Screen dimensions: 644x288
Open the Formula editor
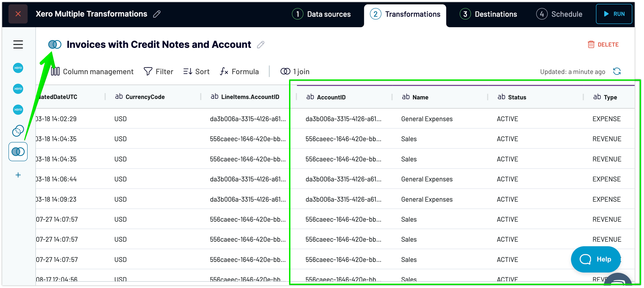[x=240, y=72]
